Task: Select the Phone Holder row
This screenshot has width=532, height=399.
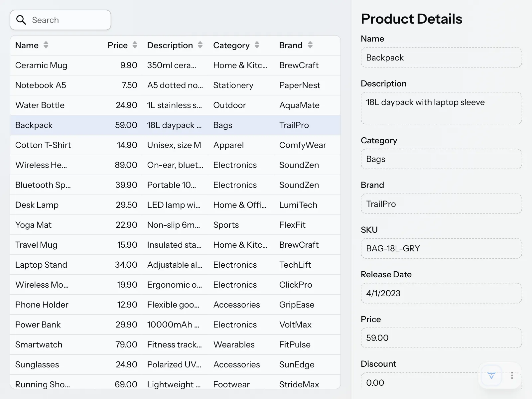Action: pos(175,305)
